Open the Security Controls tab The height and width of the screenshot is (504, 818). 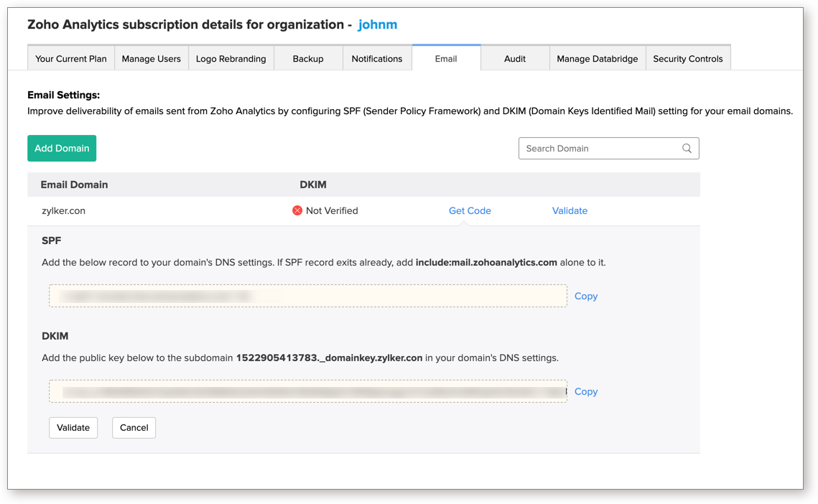tap(687, 58)
